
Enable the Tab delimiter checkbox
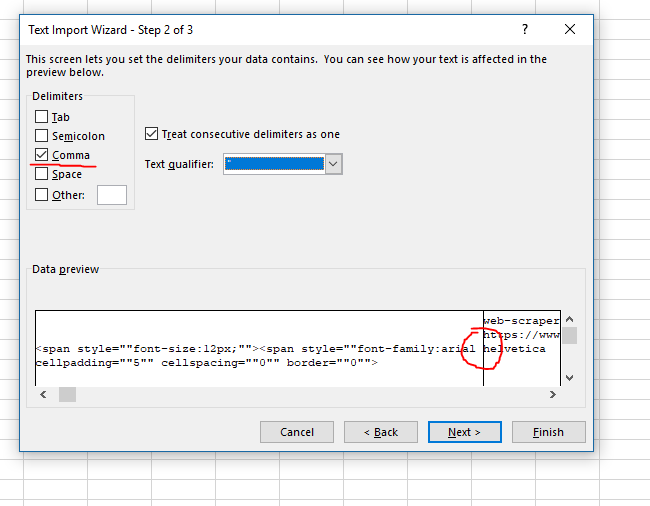[41, 117]
